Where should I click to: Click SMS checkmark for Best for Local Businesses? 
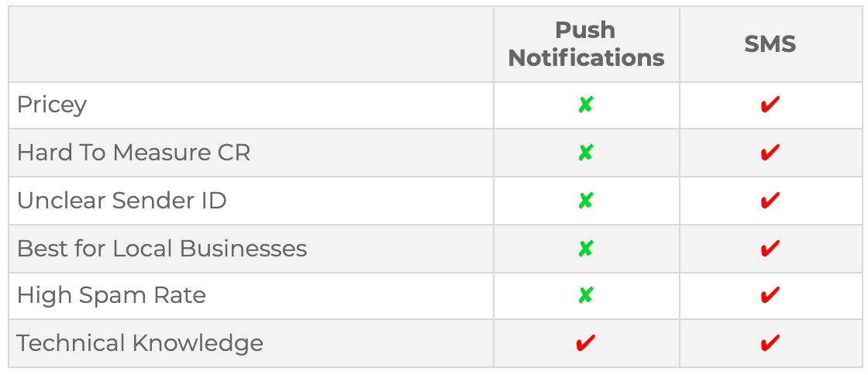tap(770, 249)
